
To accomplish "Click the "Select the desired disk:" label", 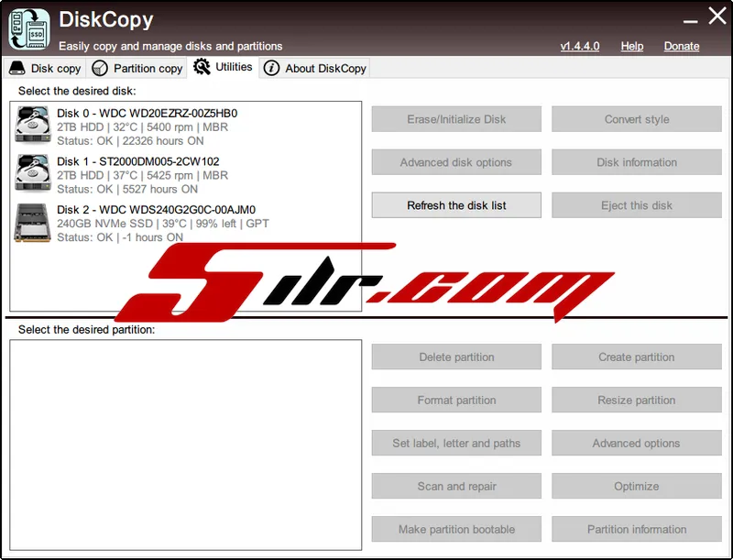I will tap(77, 91).
